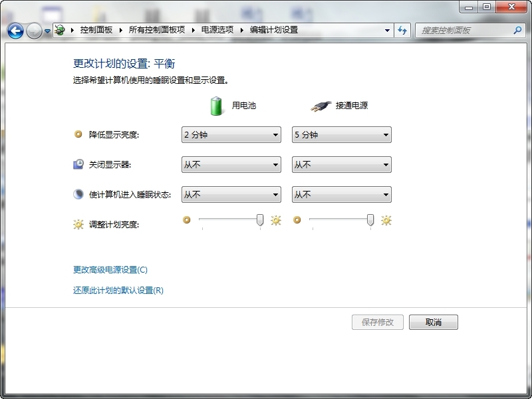Click the green battery icon
The image size is (532, 399).
point(216,106)
